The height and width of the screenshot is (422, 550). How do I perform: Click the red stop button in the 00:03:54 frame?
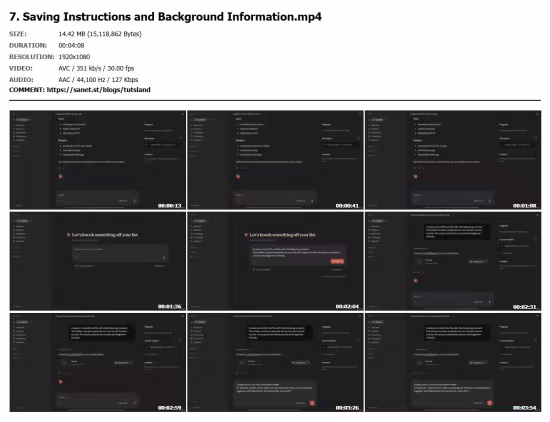(490, 403)
